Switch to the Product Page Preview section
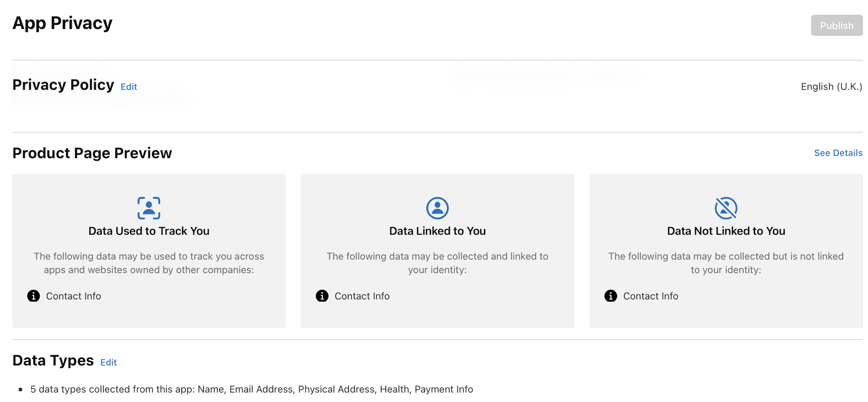This screenshot has width=868, height=402. 92,153
